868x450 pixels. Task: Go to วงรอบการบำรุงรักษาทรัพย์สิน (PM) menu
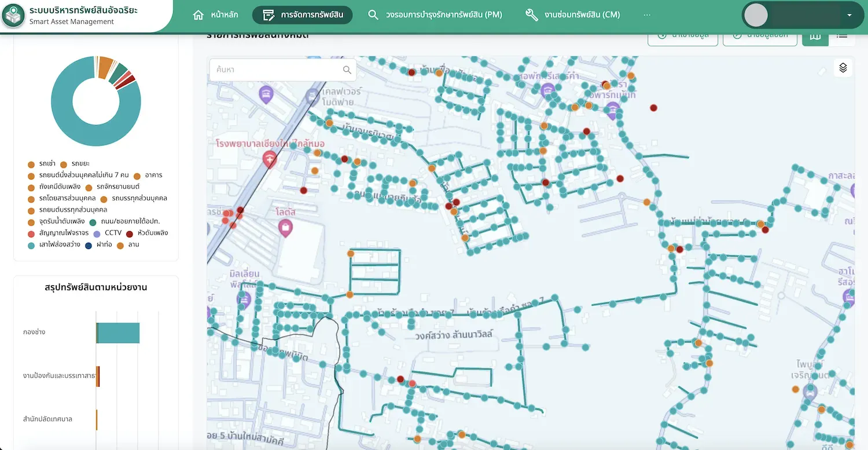click(x=435, y=15)
